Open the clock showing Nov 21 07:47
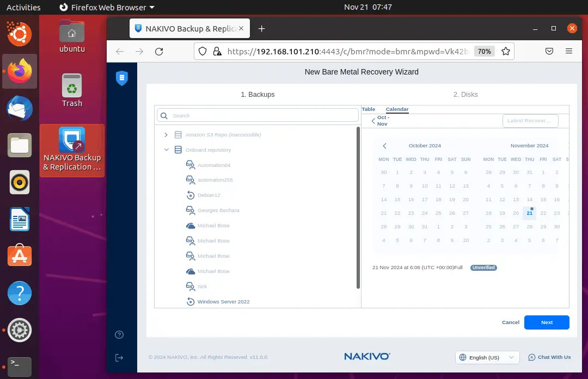 pos(368,7)
